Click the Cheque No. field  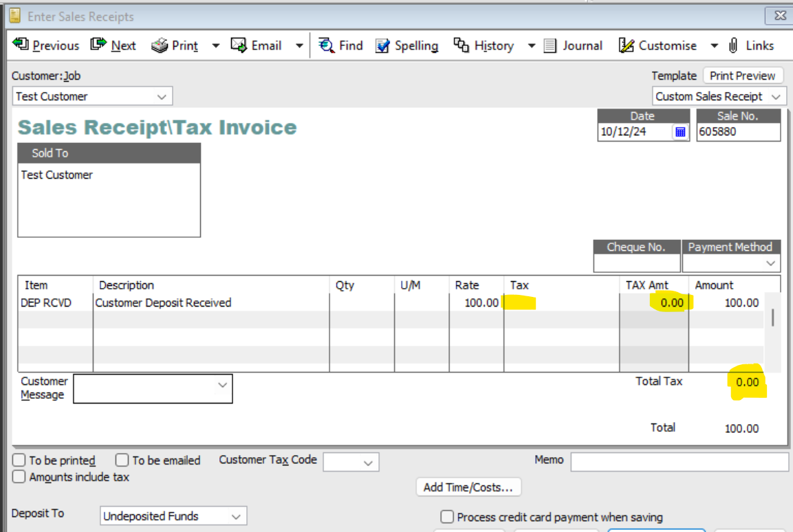[637, 263]
